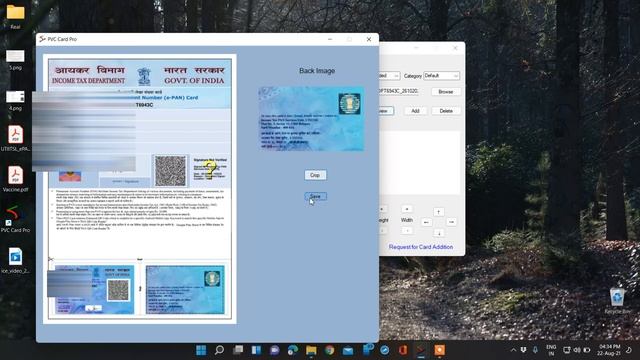Click the PVC Card Pro title bar icon
This screenshot has width=640, height=360.
coord(42,39)
